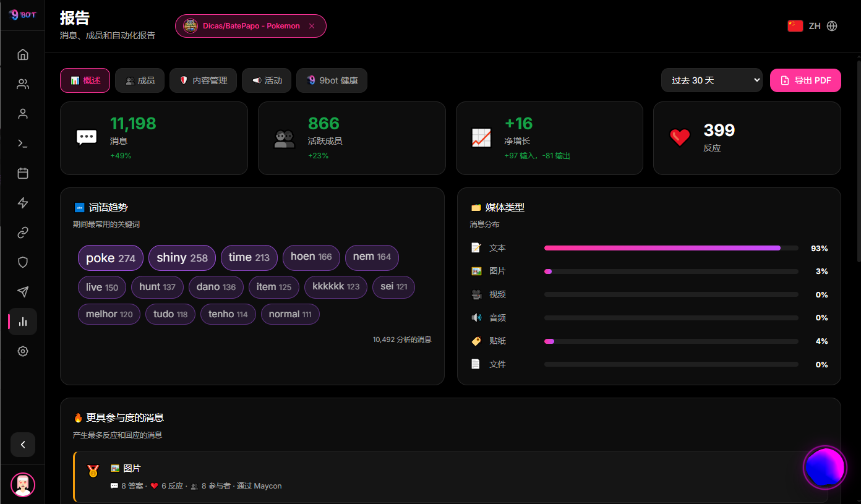
Task: Expand the 过去 30 天 period dropdown
Action: (x=712, y=80)
